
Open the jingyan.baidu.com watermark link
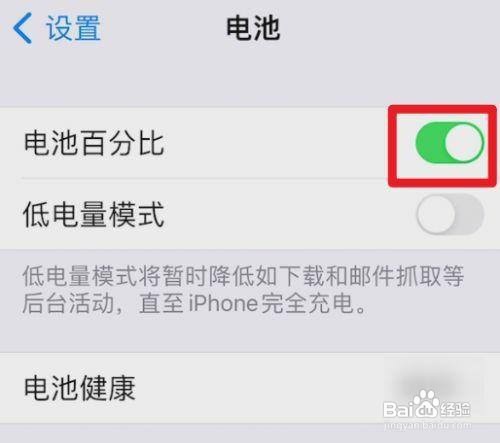[428, 426]
